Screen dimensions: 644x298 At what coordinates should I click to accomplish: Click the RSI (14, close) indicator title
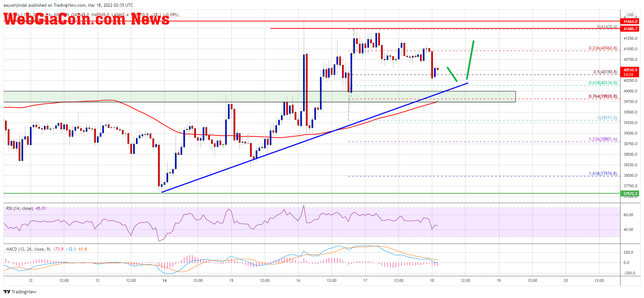20,208
